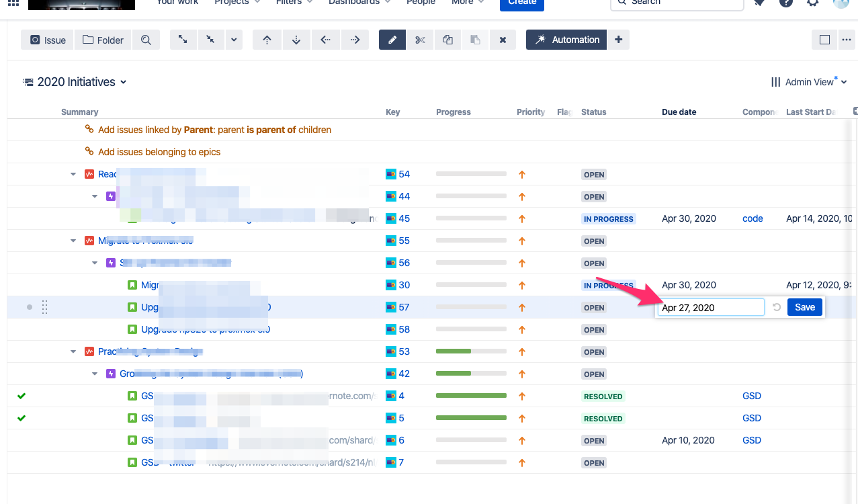858x504 pixels.
Task: Click the paste icon in toolbar
Action: click(476, 40)
